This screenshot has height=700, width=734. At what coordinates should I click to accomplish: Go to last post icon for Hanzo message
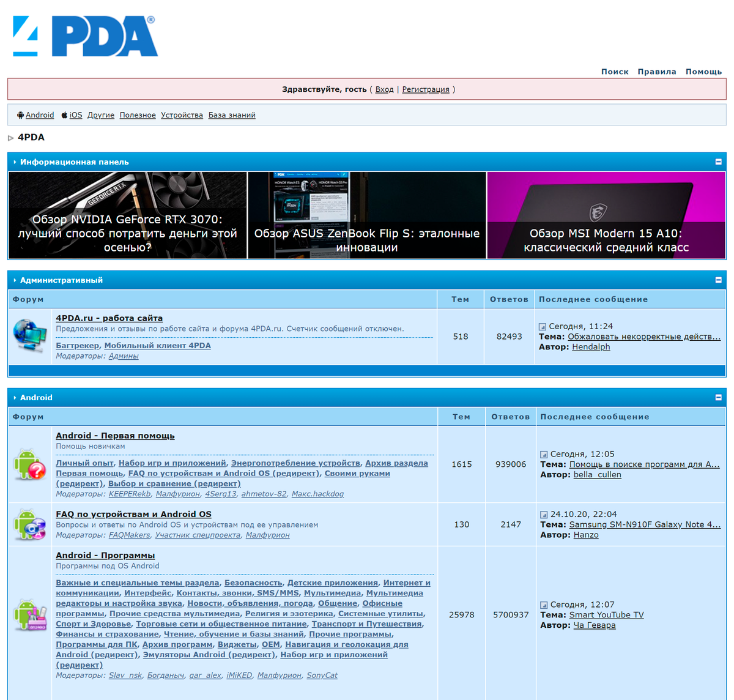point(544,515)
